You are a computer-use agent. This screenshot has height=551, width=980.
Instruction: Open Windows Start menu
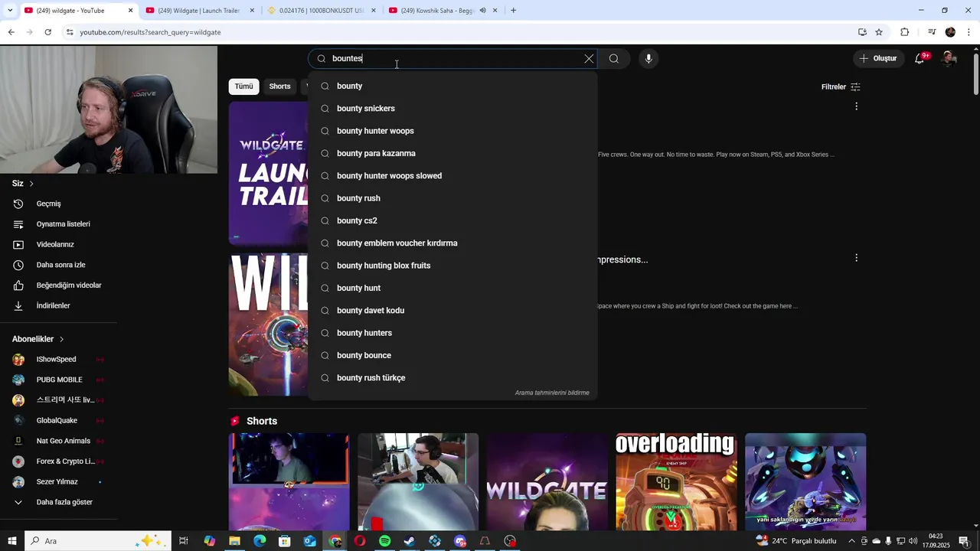pyautogui.click(x=11, y=541)
